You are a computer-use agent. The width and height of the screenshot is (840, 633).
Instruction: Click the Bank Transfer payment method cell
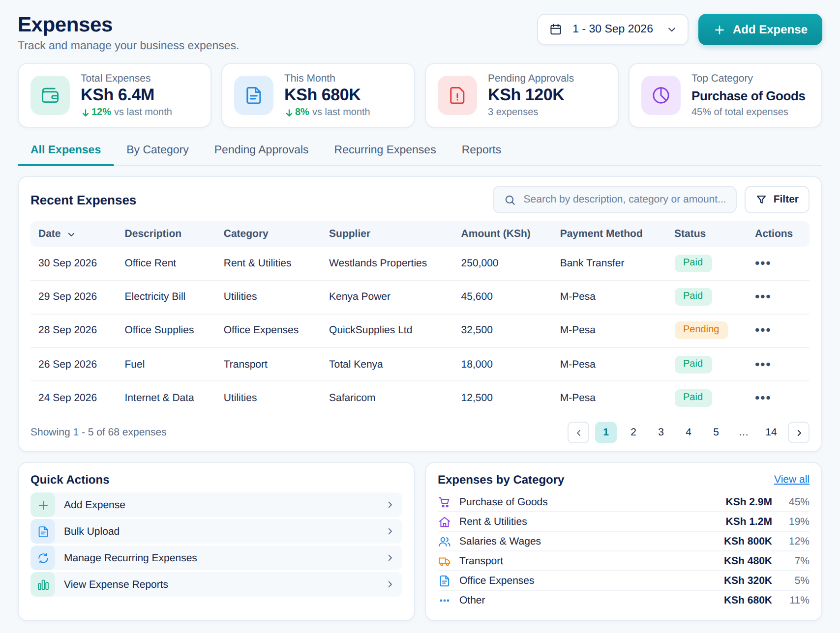[x=592, y=263]
